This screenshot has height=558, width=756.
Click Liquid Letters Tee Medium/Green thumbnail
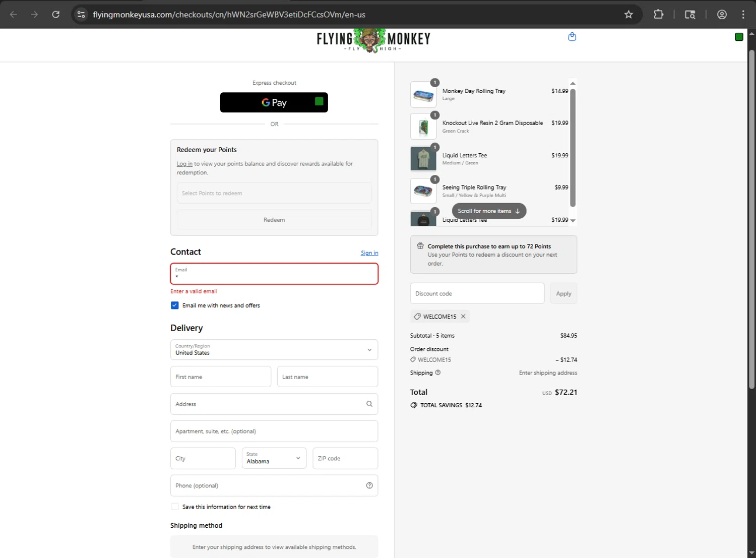[x=423, y=159]
